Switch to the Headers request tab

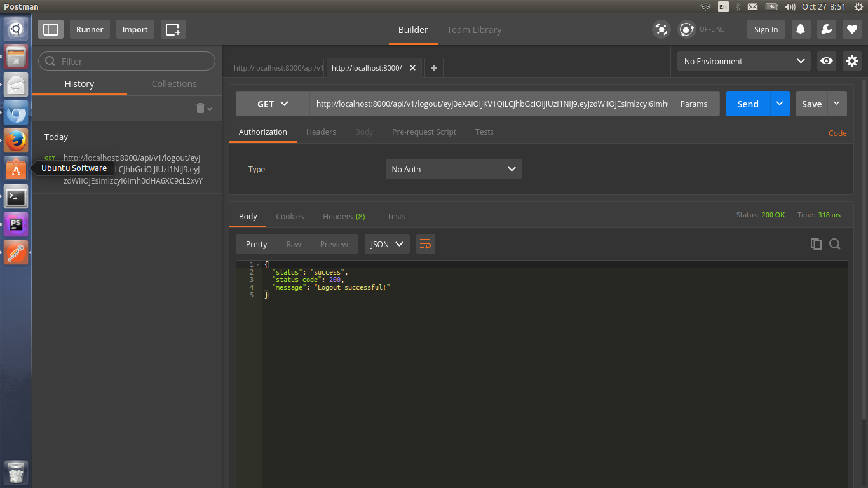coord(321,132)
